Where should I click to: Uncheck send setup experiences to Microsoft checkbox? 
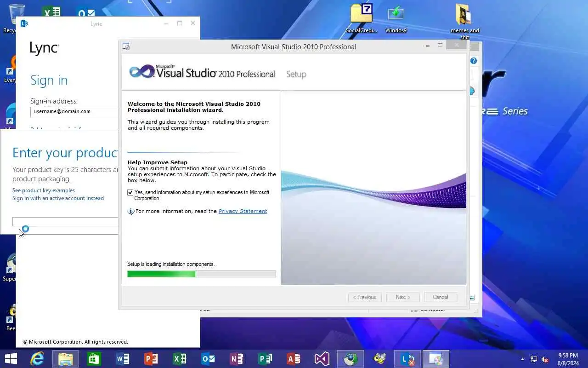[130, 193]
